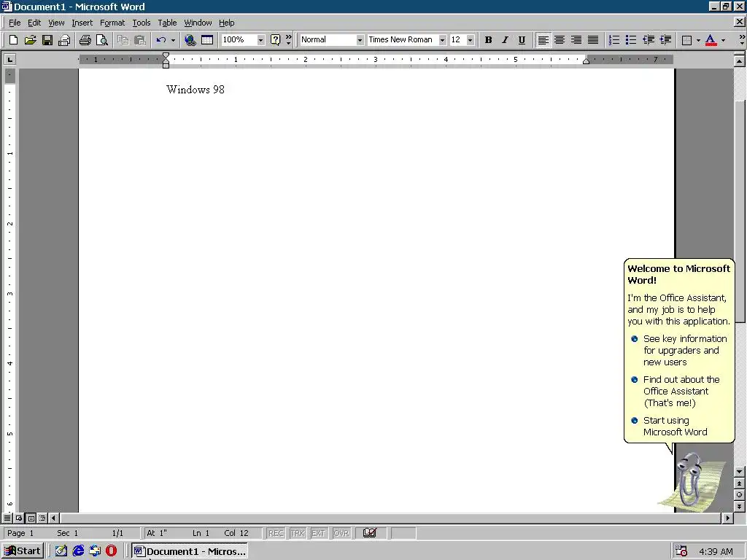Image resolution: width=747 pixels, height=560 pixels.
Task: Click the Outside Border icon
Action: click(x=686, y=40)
